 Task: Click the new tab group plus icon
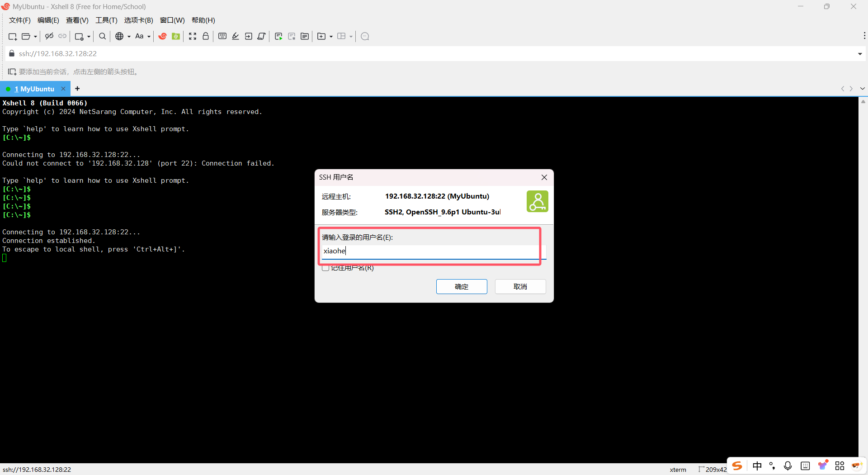[321, 36]
